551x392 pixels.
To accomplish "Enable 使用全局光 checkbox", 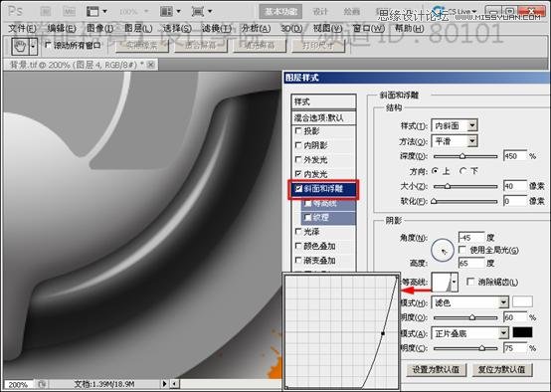I will (x=462, y=250).
